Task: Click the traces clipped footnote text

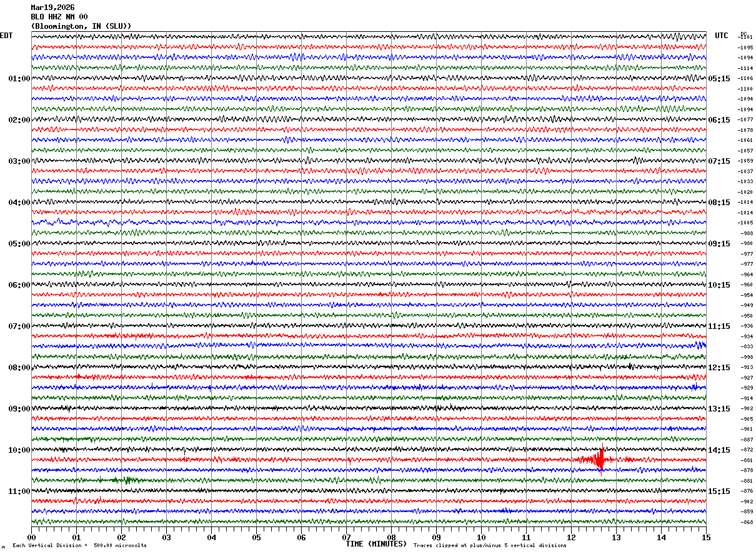Action: pos(490,546)
